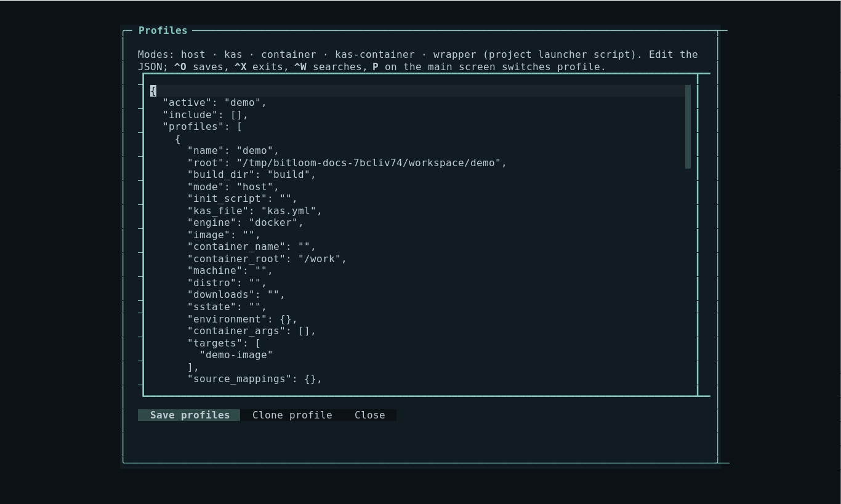Screen dimensions: 841x504
Task: Click the Save profiles button
Action: (189, 415)
